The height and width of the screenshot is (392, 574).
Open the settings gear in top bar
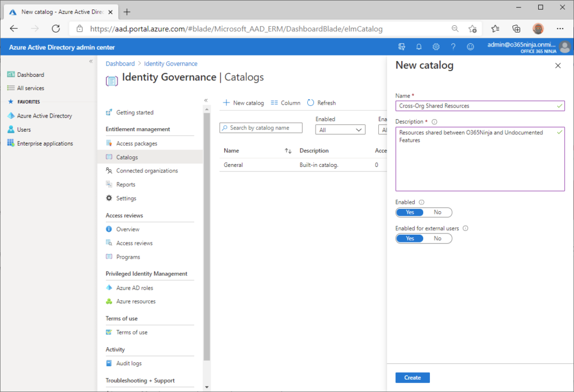[436, 47]
